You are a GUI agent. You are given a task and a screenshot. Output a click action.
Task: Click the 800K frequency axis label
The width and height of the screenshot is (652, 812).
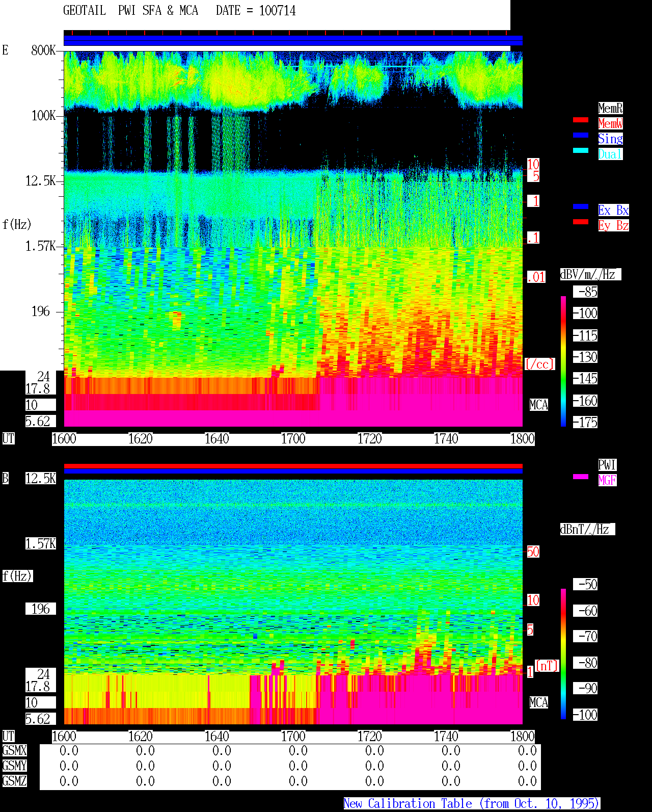44,50
